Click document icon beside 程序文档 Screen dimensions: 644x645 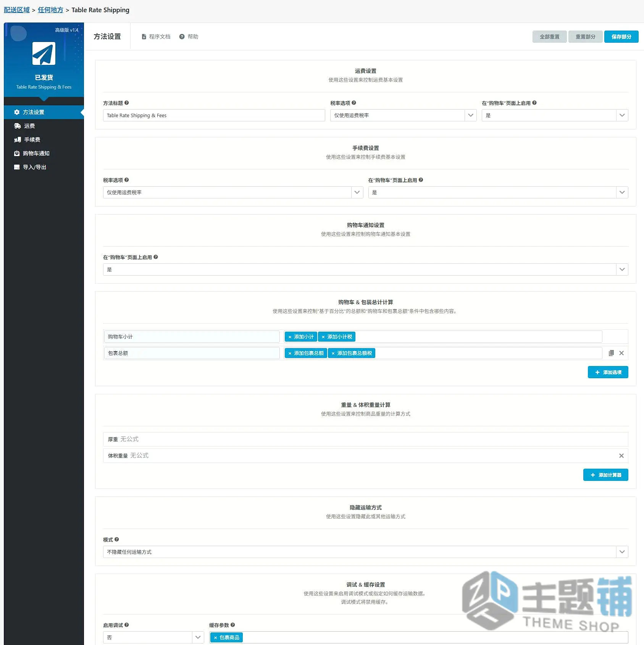(x=144, y=37)
